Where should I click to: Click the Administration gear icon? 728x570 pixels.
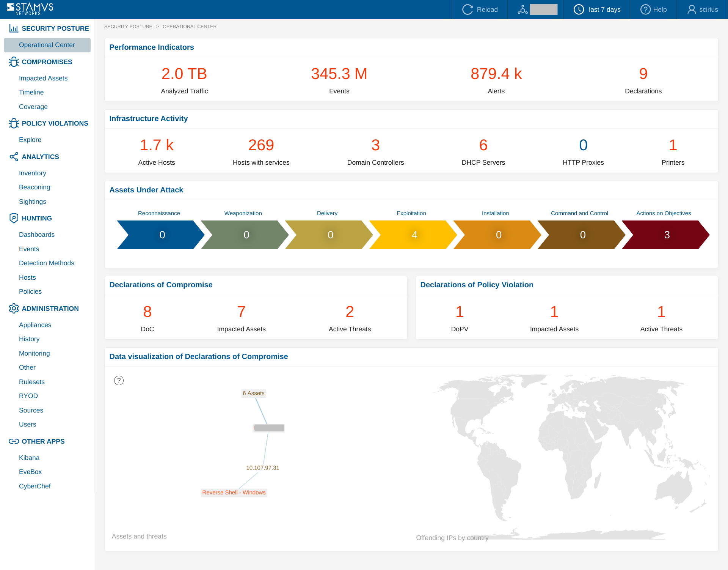click(14, 309)
